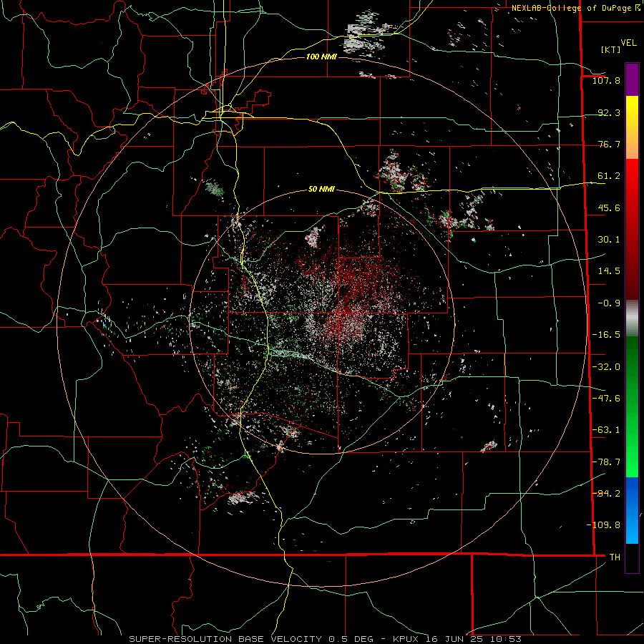644x644 pixels.
Task: Select the -16.5 scale value
Action: tap(606, 335)
